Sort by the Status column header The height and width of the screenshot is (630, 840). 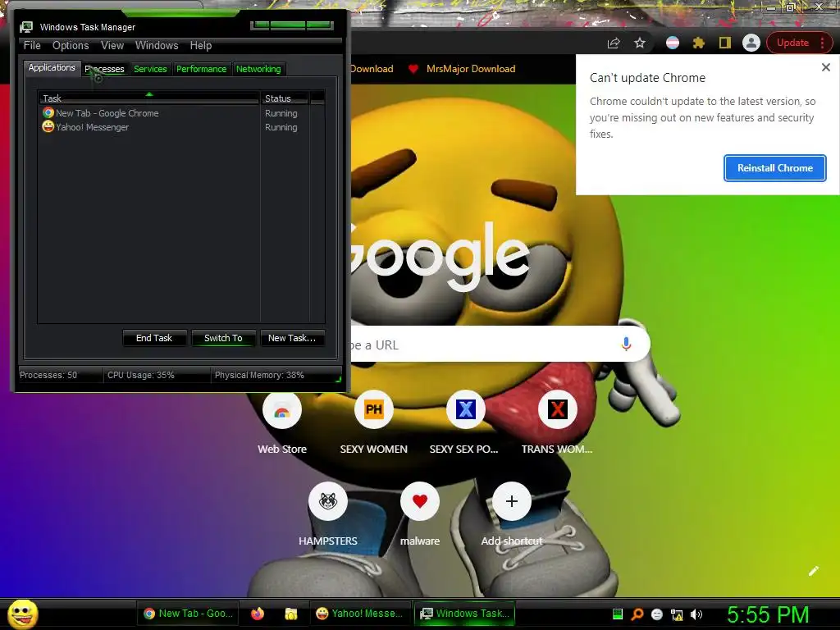[285, 98]
